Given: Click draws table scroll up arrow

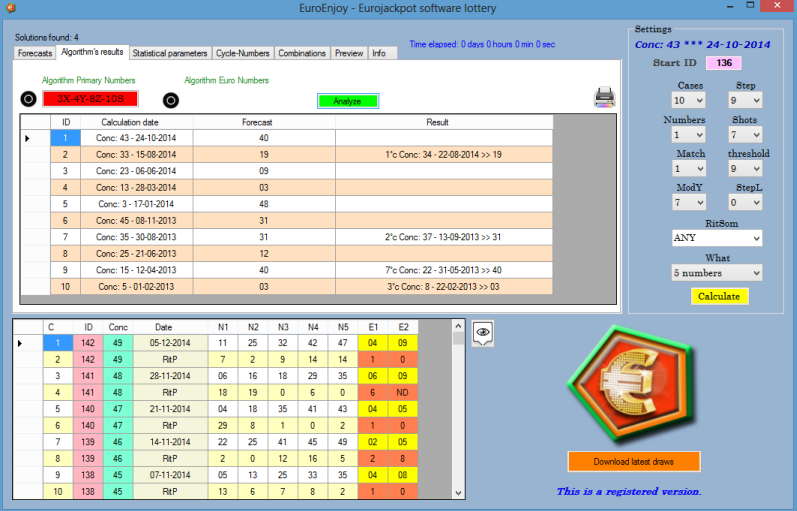Looking at the screenshot, I should click(x=458, y=326).
